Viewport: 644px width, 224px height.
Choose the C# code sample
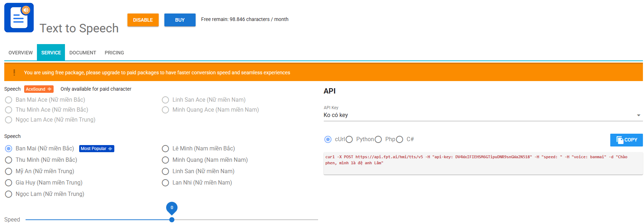point(400,139)
